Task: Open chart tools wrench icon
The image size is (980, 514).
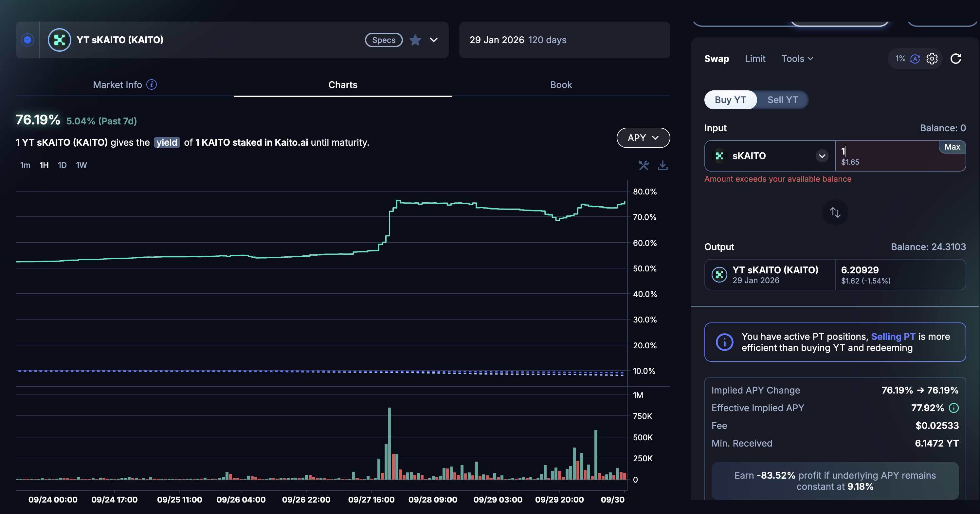Action: pyautogui.click(x=643, y=165)
